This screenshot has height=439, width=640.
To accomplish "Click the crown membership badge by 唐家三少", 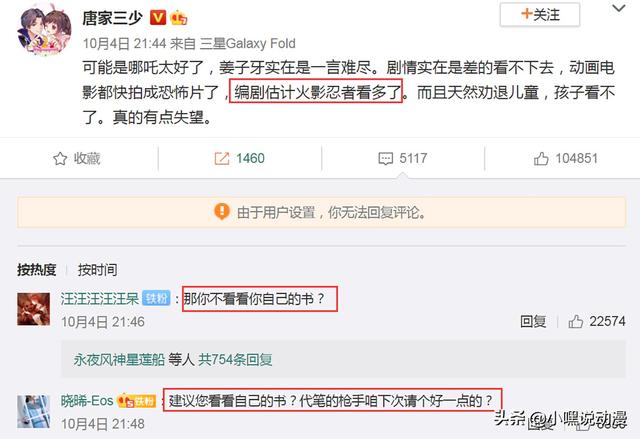I will tap(179, 18).
